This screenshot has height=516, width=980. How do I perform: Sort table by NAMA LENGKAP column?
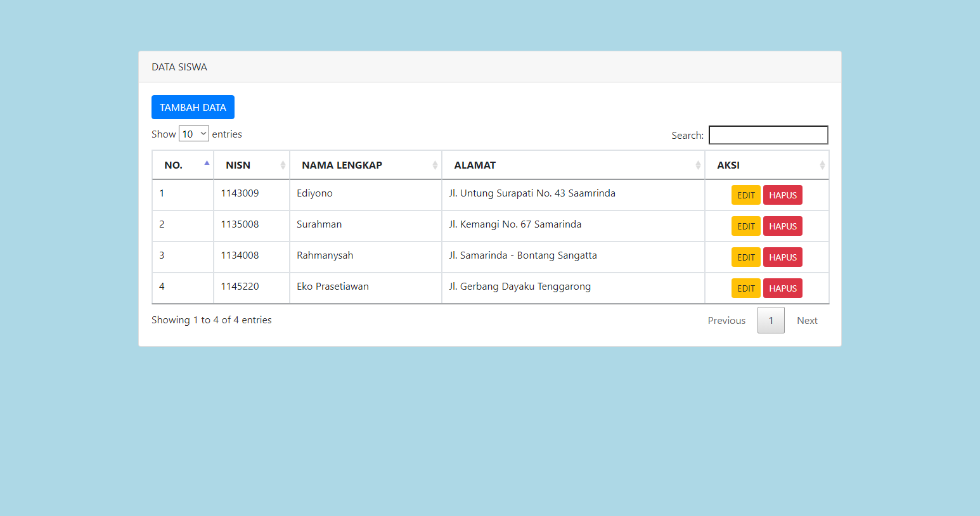[x=366, y=165]
